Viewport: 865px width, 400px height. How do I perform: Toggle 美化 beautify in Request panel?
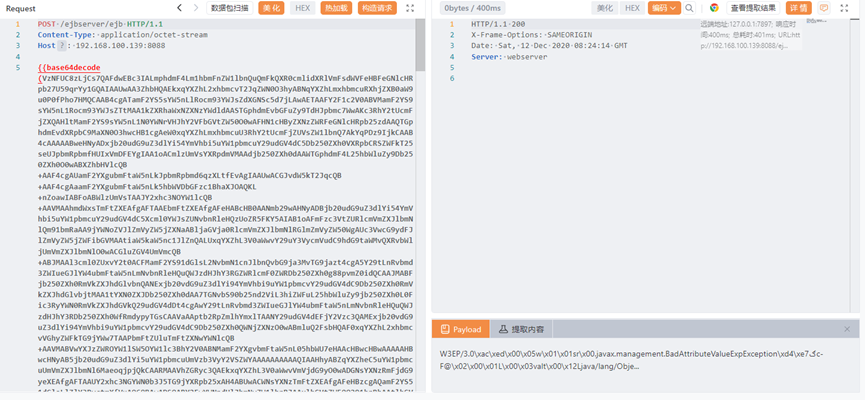(x=271, y=8)
